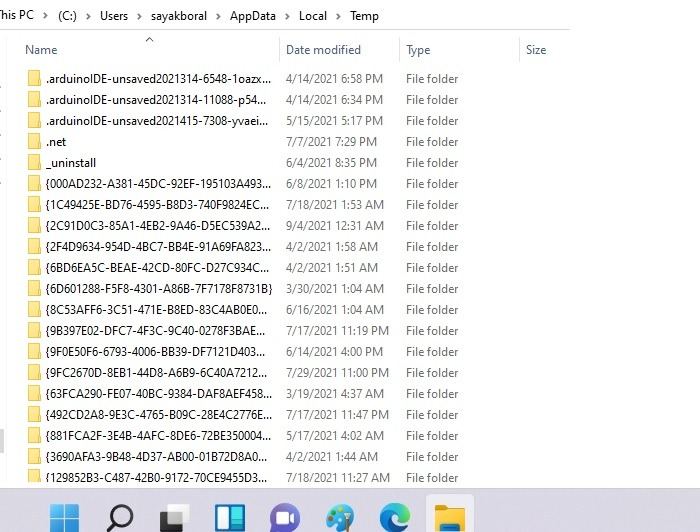This screenshot has width=700, height=532.
Task: Click folder icon of {9B397E02-DFC7 row
Action: 34,330
